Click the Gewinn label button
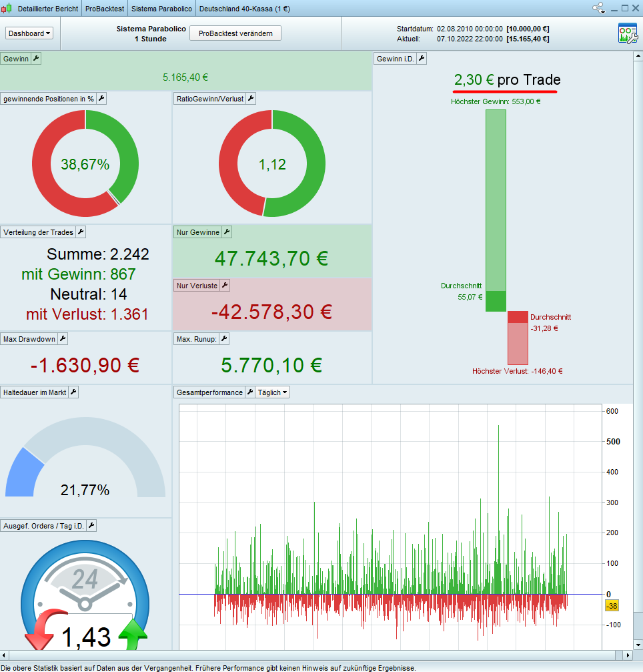The image size is (643, 672). point(16,59)
